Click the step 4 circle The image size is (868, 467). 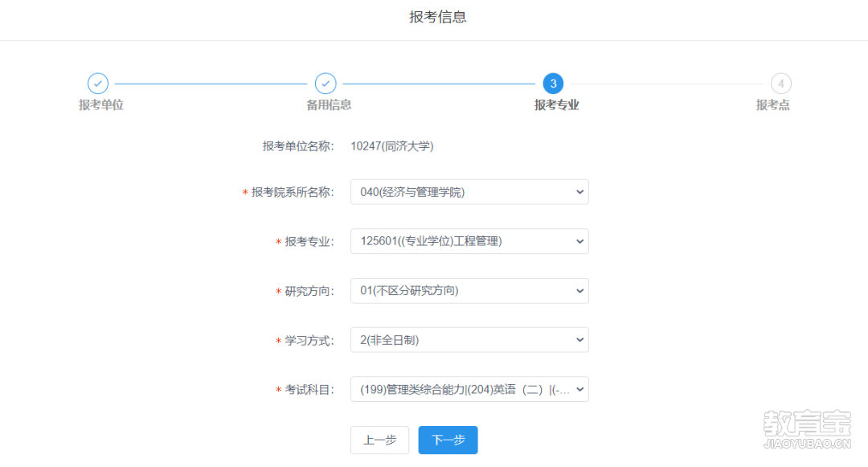[780, 84]
